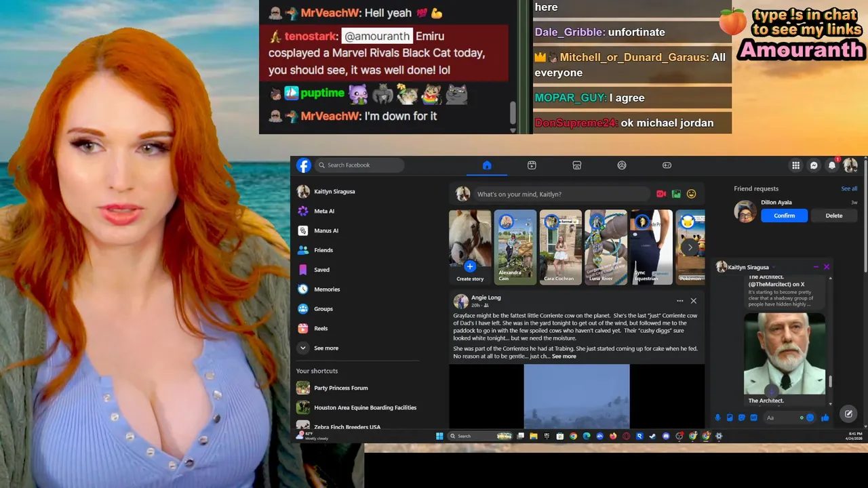Screen dimensions: 868x488
Task: Click the chat window scrollbar
Action: tap(830, 382)
